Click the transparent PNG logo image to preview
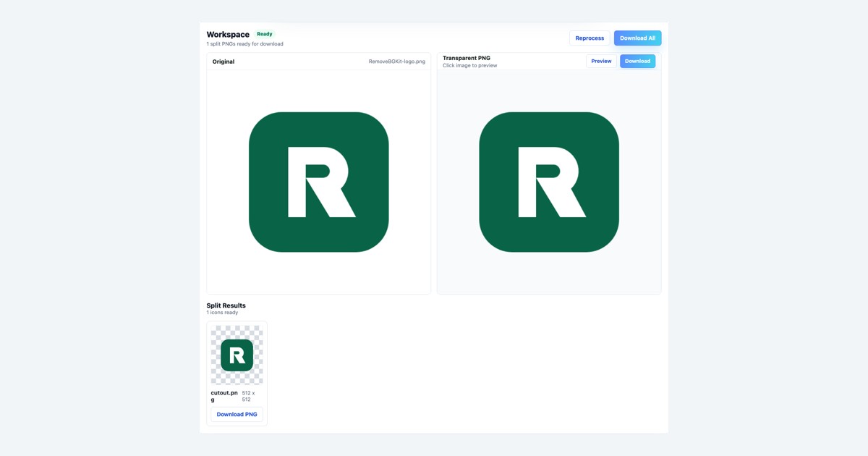Image resolution: width=868 pixels, height=456 pixels. pos(549,182)
